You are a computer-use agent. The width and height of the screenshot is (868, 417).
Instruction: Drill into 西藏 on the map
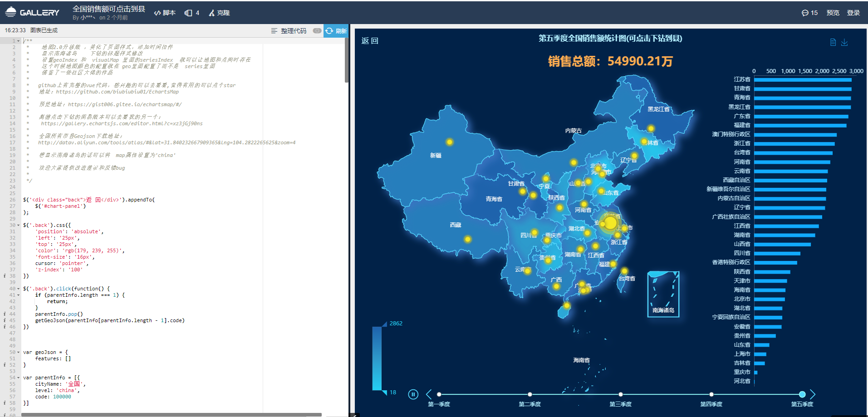(456, 225)
